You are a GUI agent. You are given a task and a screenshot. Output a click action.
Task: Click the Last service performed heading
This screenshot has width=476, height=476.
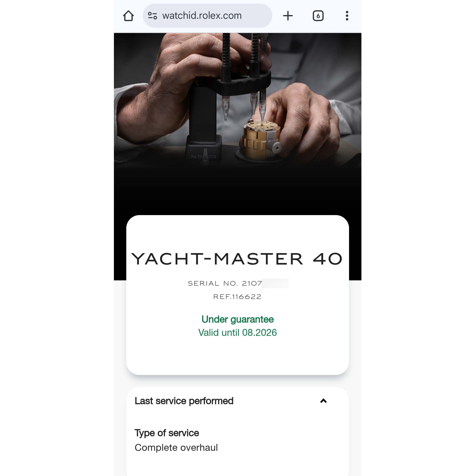(184, 401)
